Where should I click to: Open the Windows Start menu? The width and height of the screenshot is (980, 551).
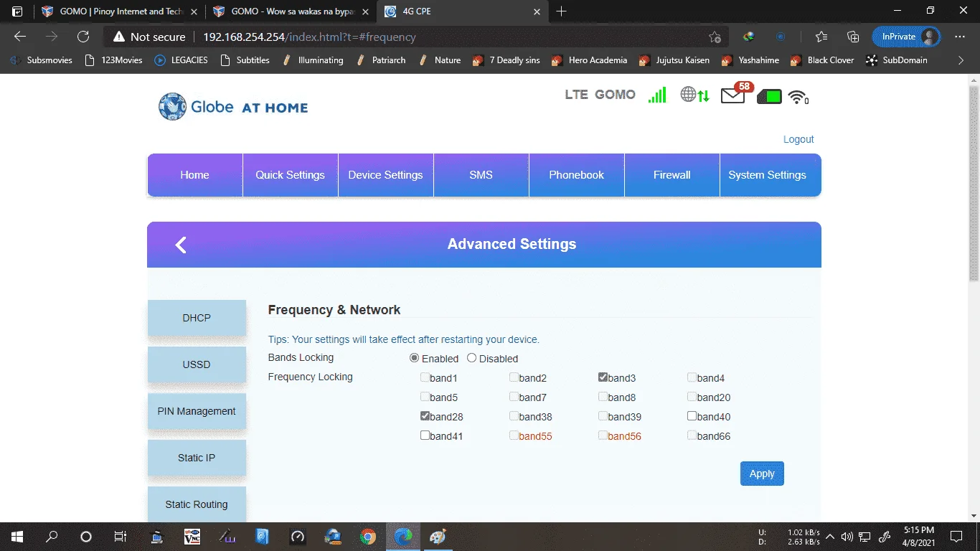(x=17, y=537)
